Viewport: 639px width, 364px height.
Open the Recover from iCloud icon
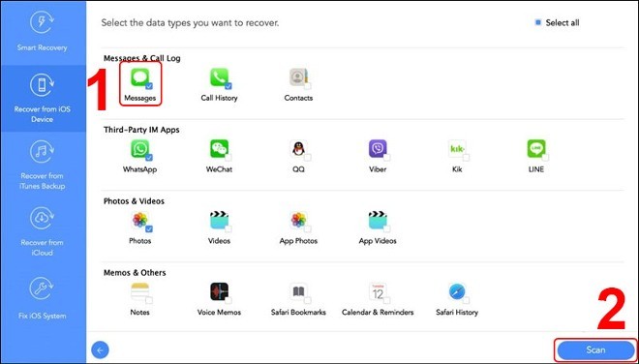43,219
